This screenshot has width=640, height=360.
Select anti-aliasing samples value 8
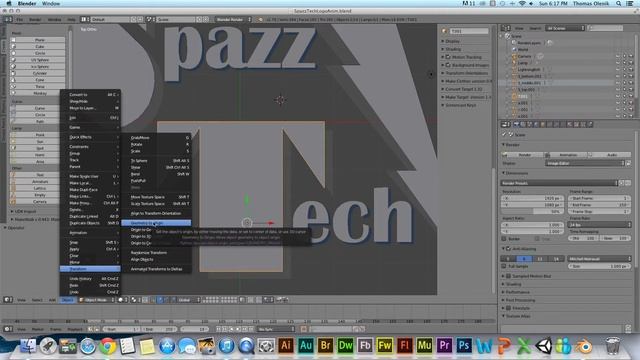coord(524,259)
